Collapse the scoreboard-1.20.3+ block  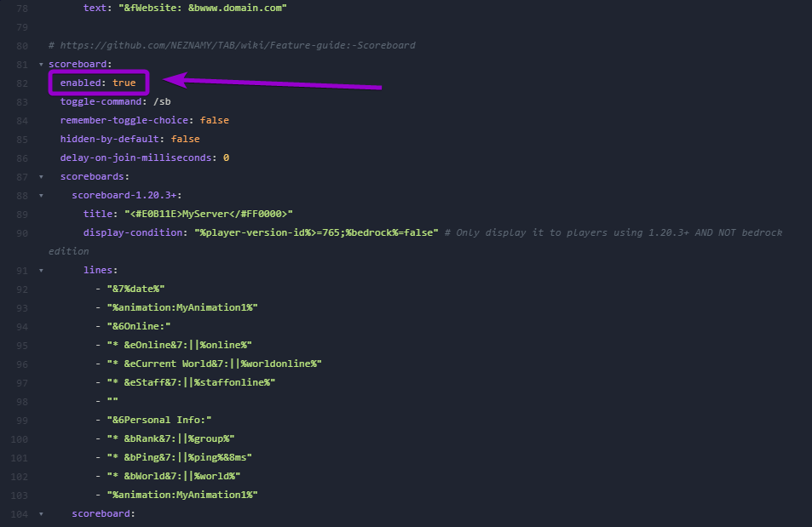click(40, 195)
